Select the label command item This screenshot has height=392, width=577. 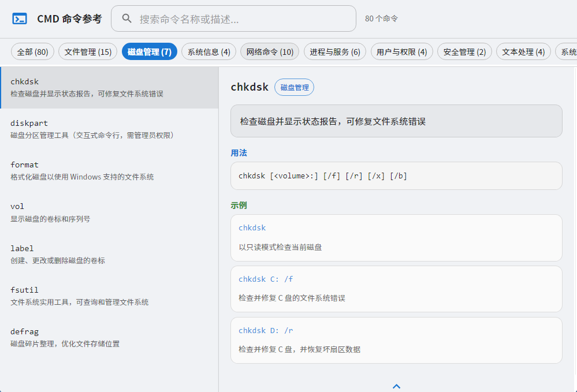pyautogui.click(x=110, y=254)
